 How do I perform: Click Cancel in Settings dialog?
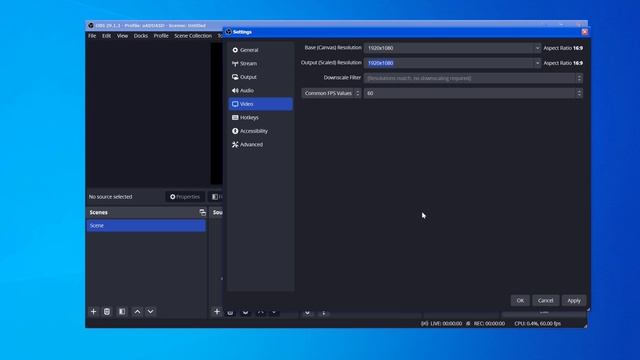(x=545, y=300)
